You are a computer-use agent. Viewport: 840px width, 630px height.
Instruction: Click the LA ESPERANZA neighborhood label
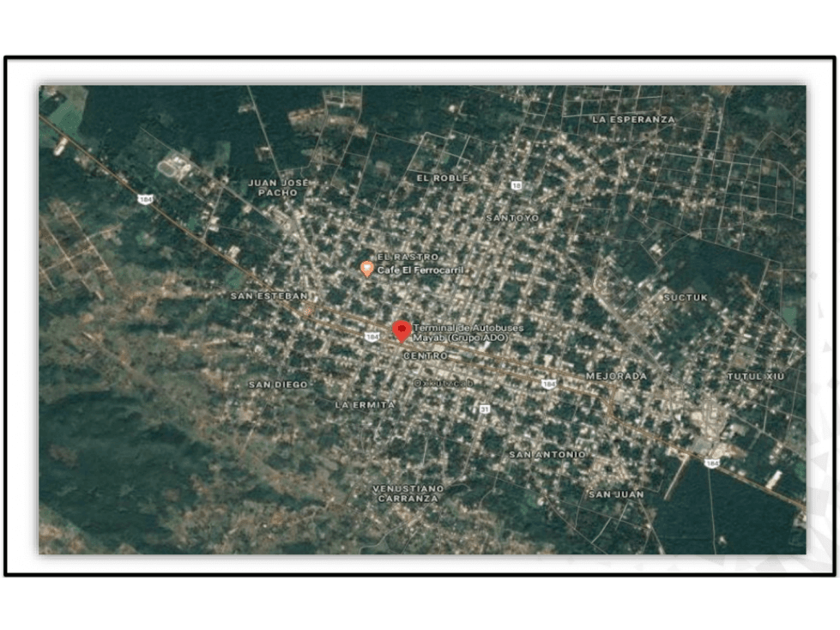[x=634, y=119]
